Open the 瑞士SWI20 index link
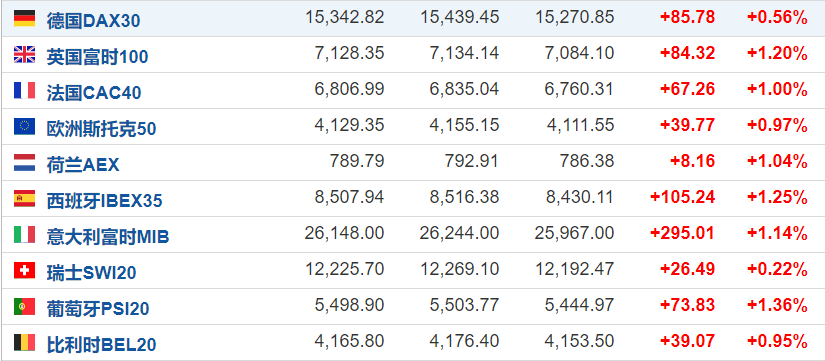This screenshot has width=825, height=361. pos(92,273)
